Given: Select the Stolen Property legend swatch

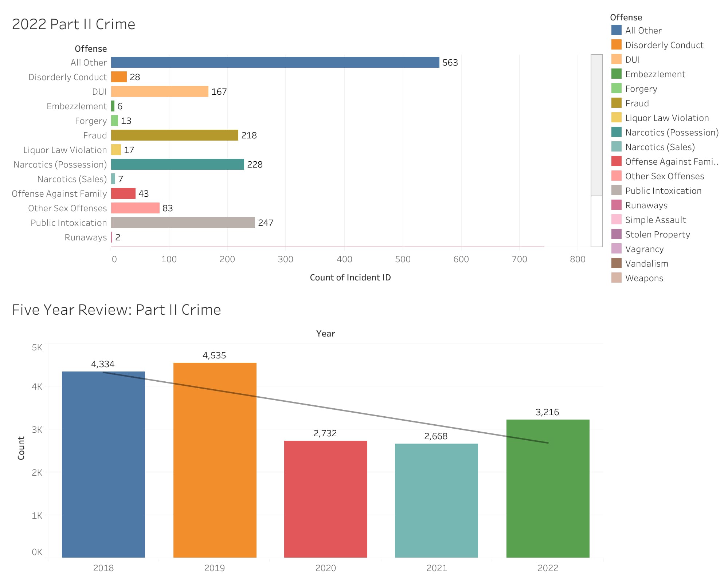Looking at the screenshot, I should tap(616, 234).
